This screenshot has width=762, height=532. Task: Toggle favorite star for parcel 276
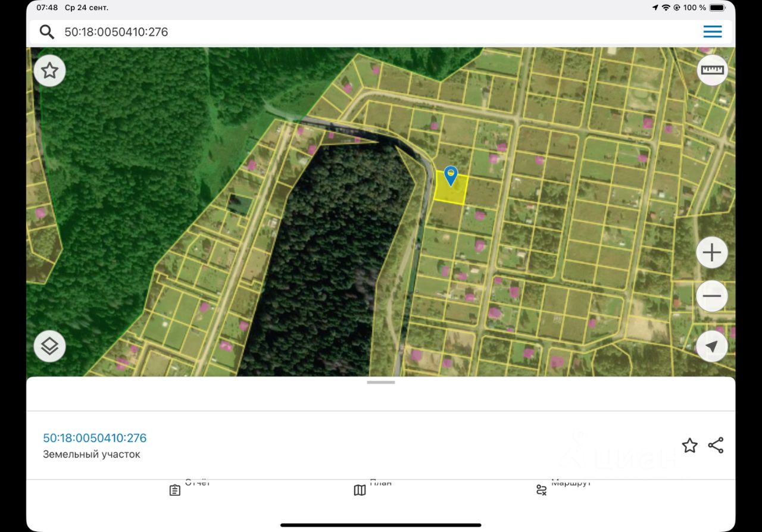689,445
